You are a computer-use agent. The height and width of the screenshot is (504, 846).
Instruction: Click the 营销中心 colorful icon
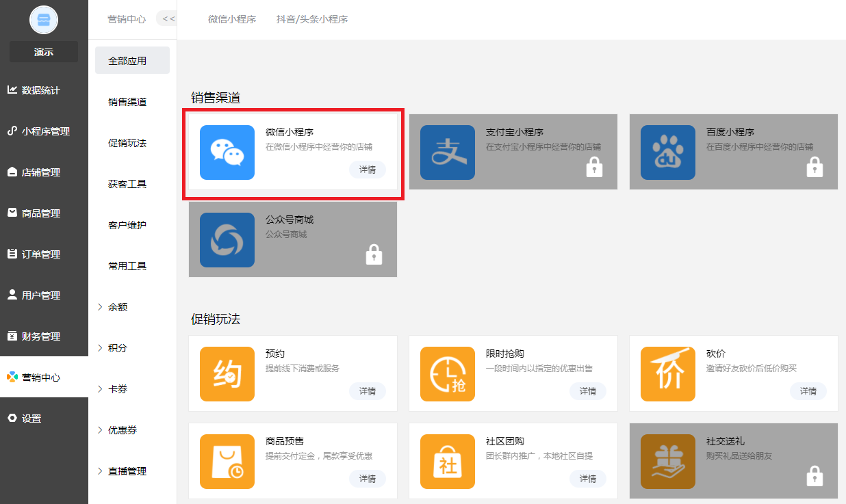(12, 377)
